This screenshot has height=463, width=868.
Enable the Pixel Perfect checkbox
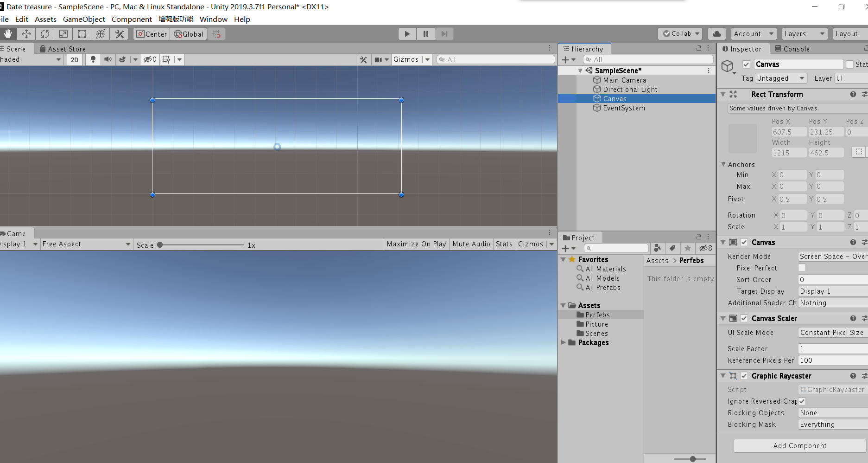click(x=802, y=268)
